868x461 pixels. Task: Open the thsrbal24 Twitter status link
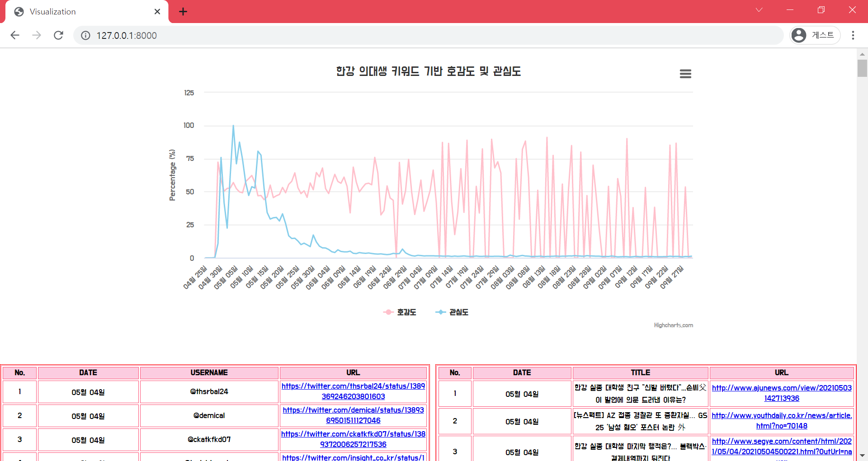point(353,391)
